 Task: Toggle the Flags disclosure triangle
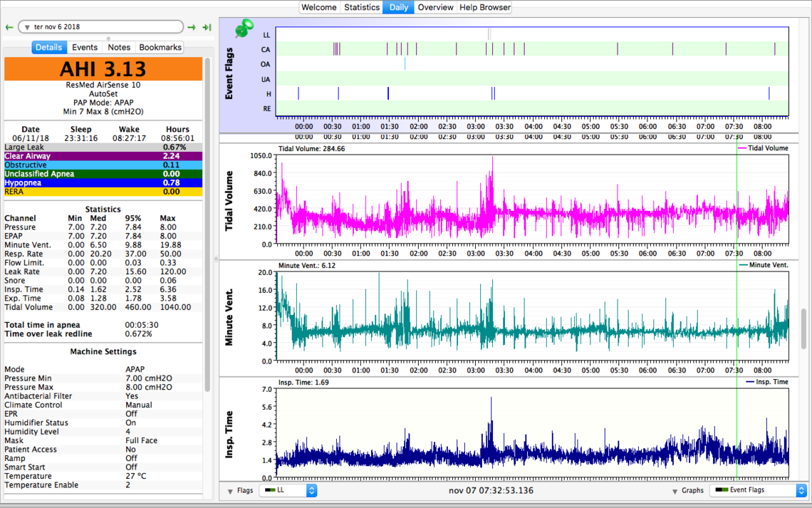230,491
